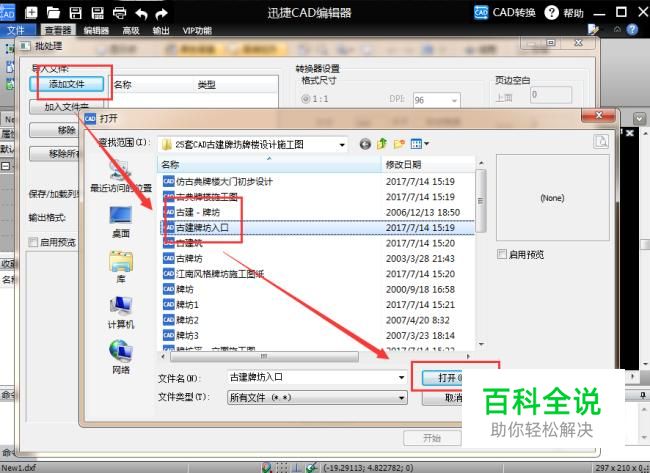Click the file list horizontal scrollbar
Image resolution: width=650 pixels, height=473 pixels.
pos(264,357)
